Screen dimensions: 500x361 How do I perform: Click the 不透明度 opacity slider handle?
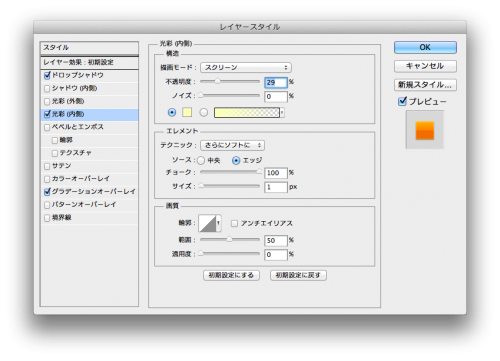pyautogui.click(x=217, y=81)
